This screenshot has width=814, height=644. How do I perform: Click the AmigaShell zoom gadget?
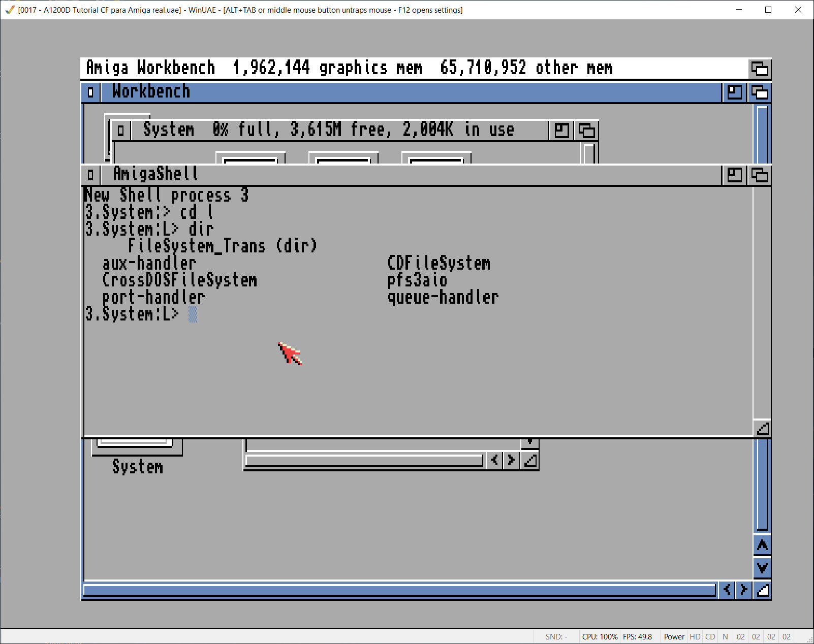pos(734,175)
